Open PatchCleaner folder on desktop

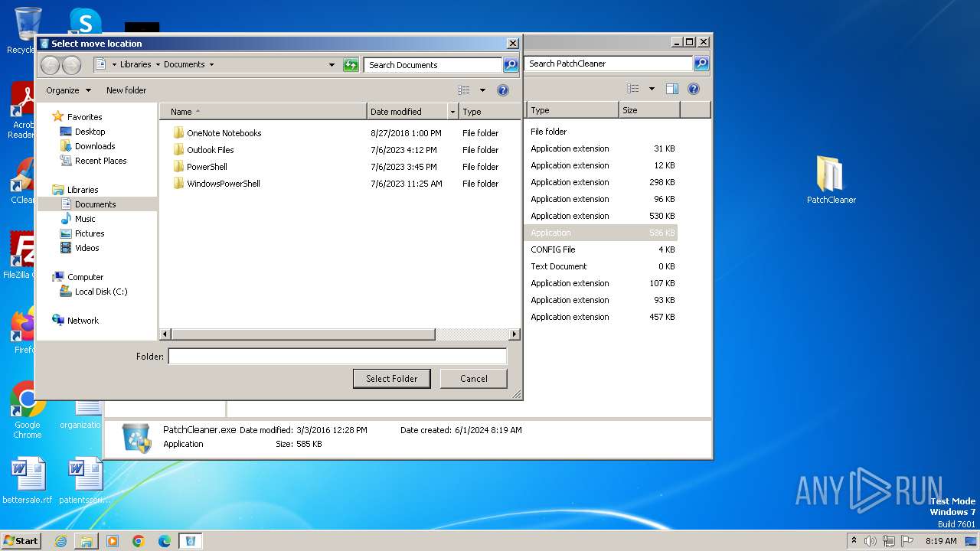coord(831,180)
